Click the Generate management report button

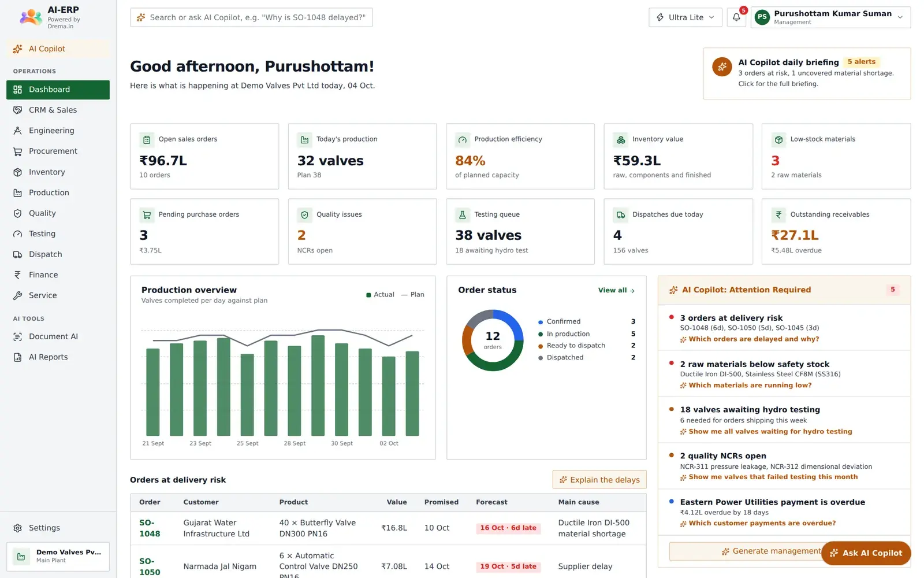click(x=745, y=551)
